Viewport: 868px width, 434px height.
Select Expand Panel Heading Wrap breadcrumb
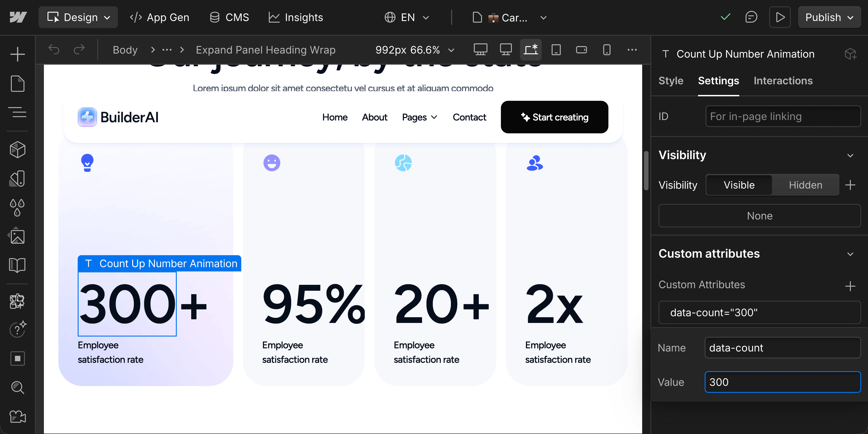[x=265, y=50]
